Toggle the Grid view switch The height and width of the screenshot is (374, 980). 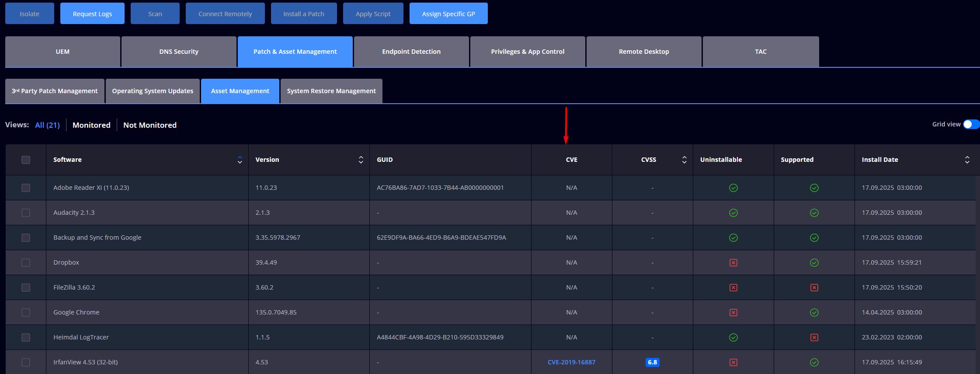pos(971,124)
